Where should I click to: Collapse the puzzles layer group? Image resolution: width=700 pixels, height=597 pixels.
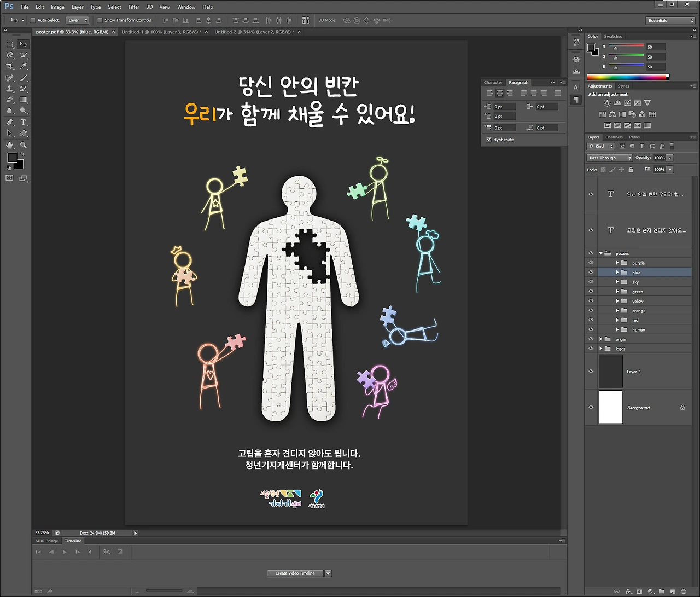tap(600, 253)
